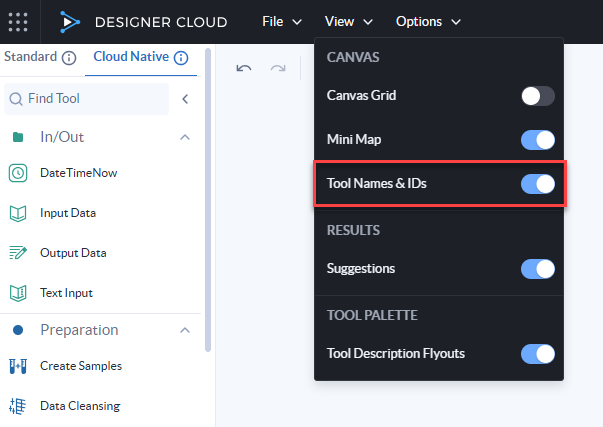Viewport: 603px width, 427px height.
Task: Open the Options dropdown menu
Action: (428, 21)
